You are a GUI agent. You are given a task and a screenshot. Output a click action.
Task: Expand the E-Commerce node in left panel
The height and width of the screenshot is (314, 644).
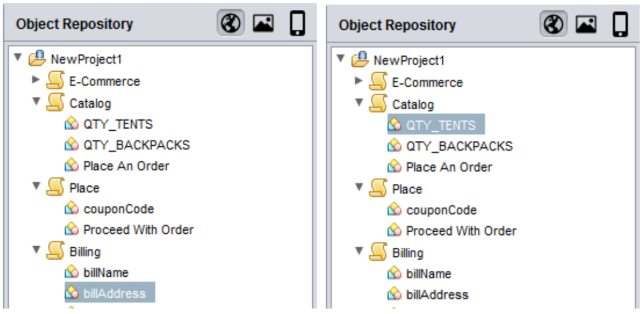point(36,80)
